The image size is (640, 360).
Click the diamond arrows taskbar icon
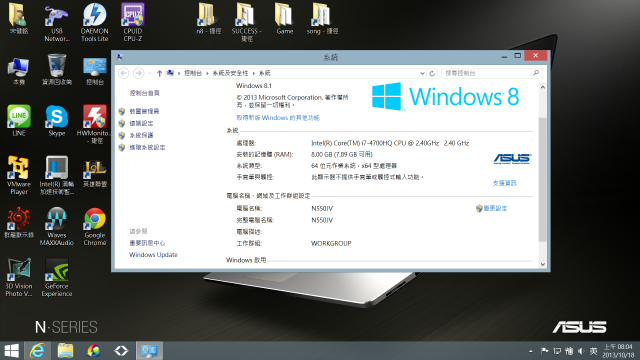[x=121, y=351]
